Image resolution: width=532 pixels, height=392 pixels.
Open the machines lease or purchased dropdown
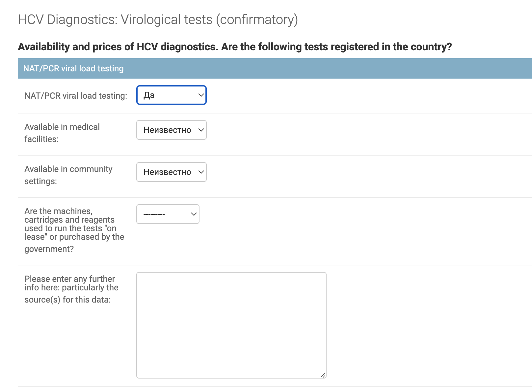168,214
